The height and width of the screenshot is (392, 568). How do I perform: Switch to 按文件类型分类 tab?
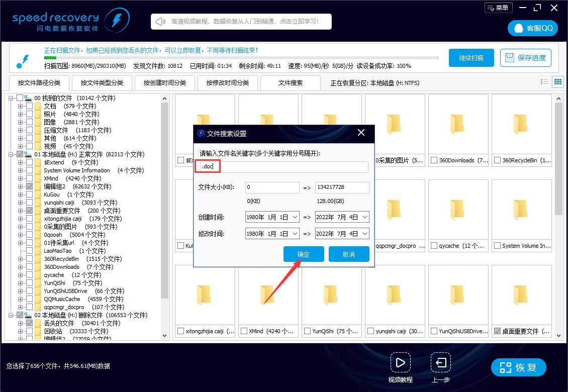click(102, 83)
